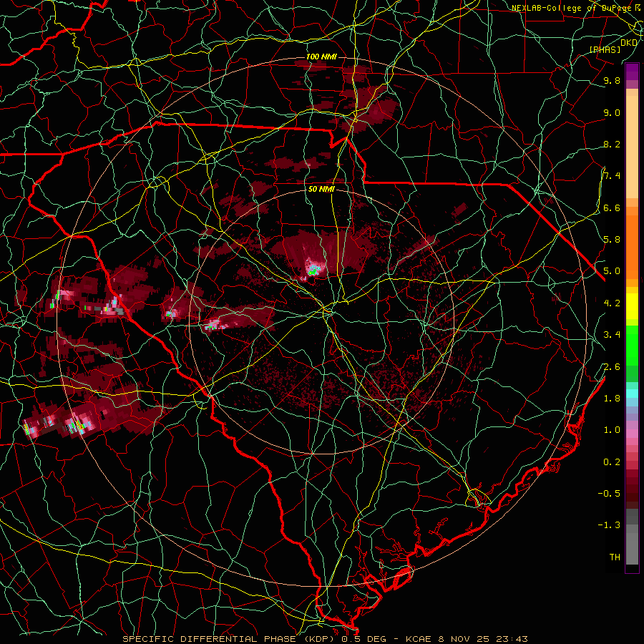The height and width of the screenshot is (644, 644).
Task: Click the KCAE radar site identifier
Action: click(418, 639)
